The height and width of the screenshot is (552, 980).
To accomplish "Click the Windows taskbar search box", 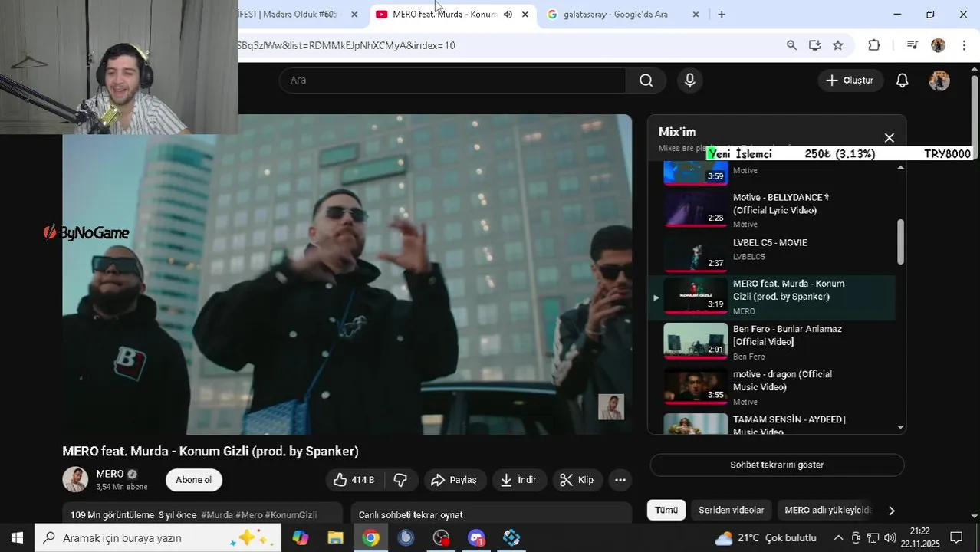I will pos(157,538).
